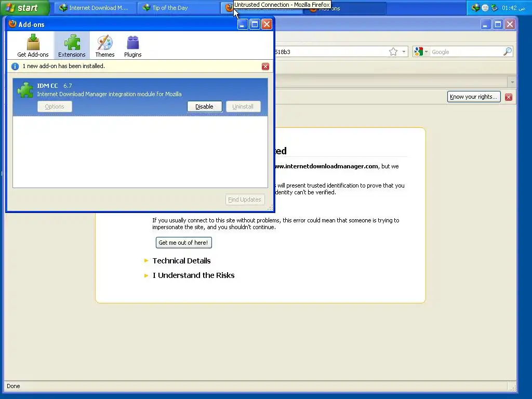Viewport: 532px width, 399px height.
Task: Open the Windows Start menu
Action: (x=25, y=8)
